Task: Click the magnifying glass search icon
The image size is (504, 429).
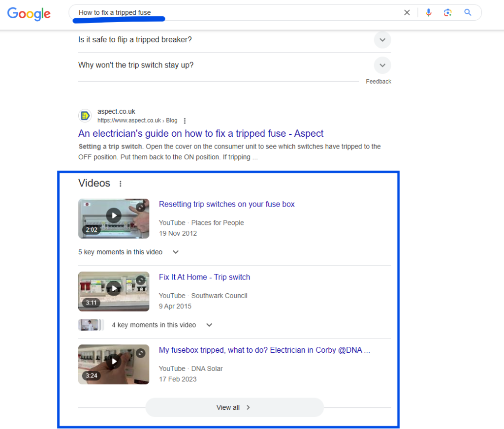Action: [468, 12]
